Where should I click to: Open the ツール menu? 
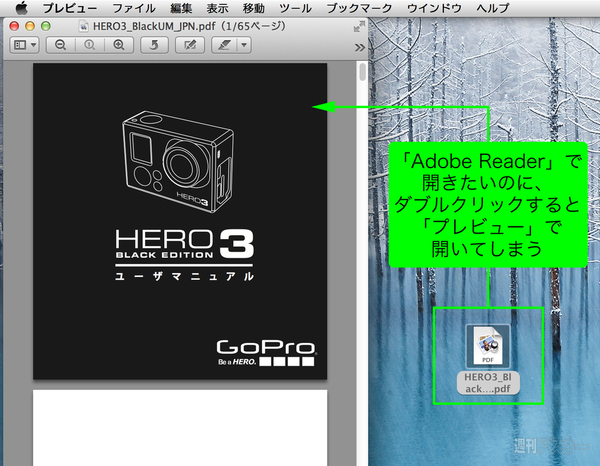tap(295, 8)
